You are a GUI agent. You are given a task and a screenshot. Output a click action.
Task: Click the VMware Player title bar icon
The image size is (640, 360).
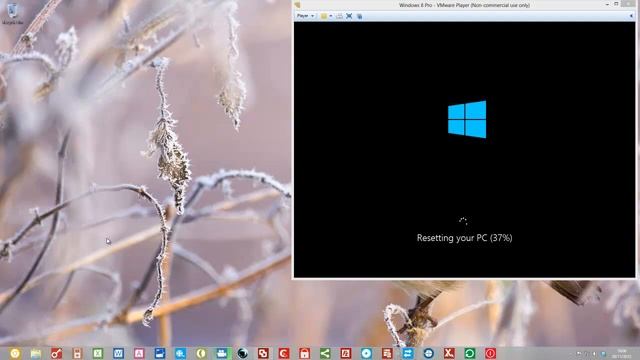(298, 5)
